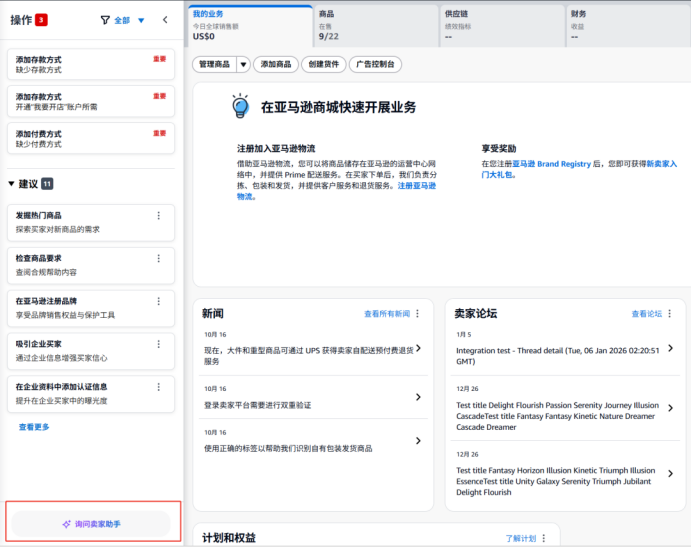Image resolution: width=692 pixels, height=548 pixels.
Task: Open the Integration test thread chevron
Action: 670,348
